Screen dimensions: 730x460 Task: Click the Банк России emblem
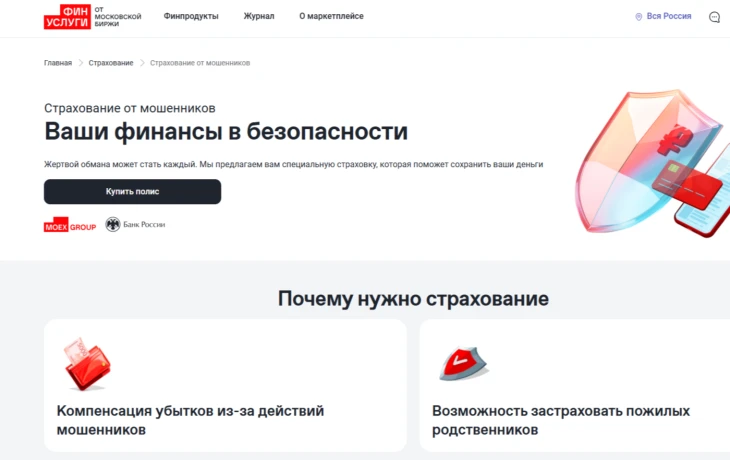pyautogui.click(x=113, y=224)
